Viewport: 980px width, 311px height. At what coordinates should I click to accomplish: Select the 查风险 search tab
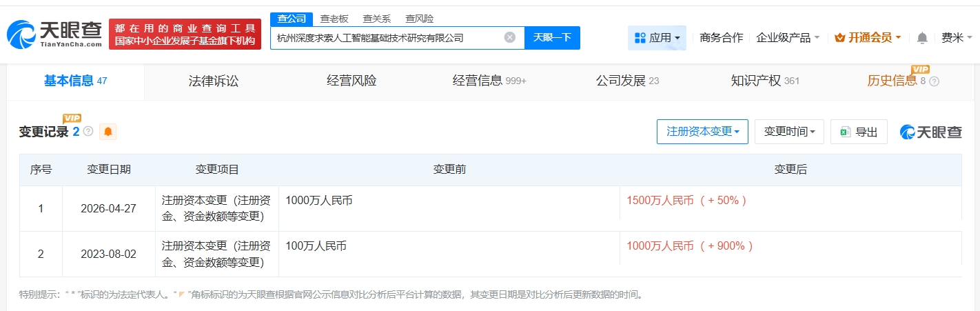(x=420, y=19)
